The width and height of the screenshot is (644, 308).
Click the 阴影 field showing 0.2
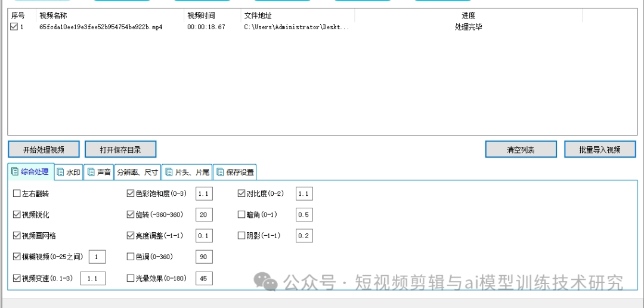[304, 236]
